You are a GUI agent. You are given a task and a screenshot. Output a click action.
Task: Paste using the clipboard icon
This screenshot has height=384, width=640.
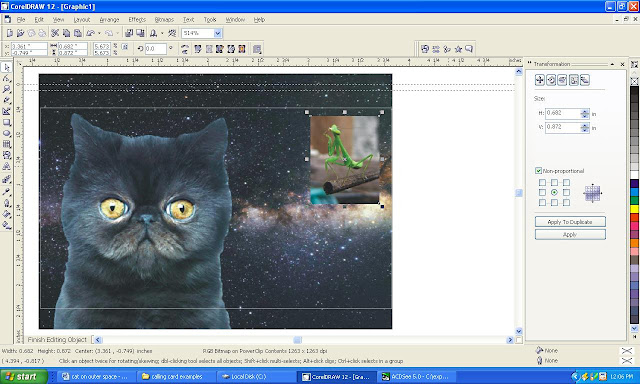pyautogui.click(x=78, y=33)
